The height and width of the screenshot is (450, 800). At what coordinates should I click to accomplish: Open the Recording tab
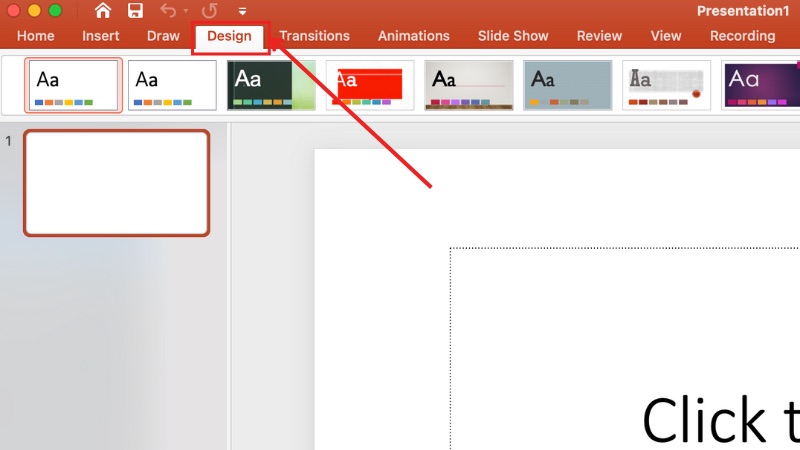[x=742, y=36]
